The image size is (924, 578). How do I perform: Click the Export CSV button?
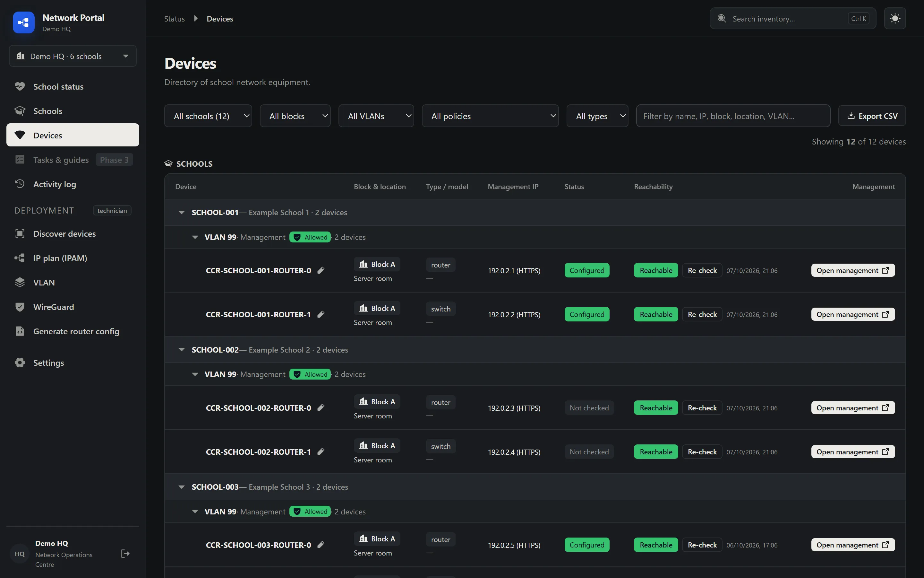click(x=872, y=116)
